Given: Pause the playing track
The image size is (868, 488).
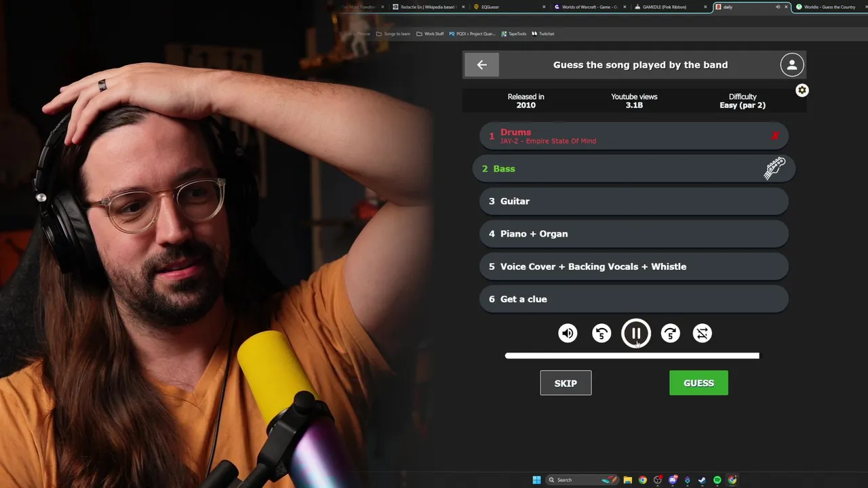Looking at the screenshot, I should click(x=636, y=333).
